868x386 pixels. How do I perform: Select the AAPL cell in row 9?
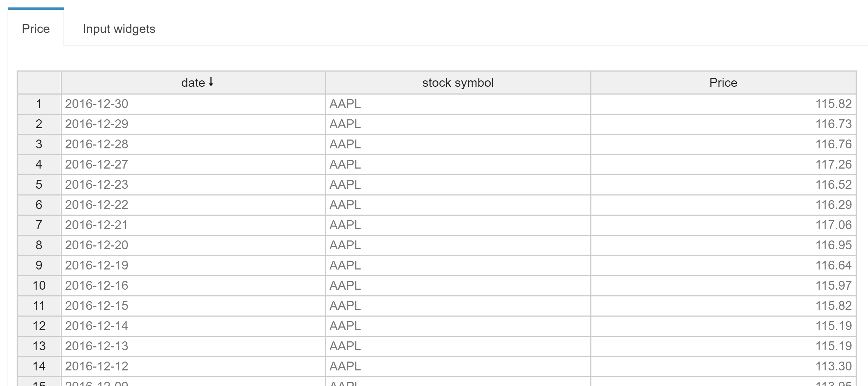coord(345,265)
